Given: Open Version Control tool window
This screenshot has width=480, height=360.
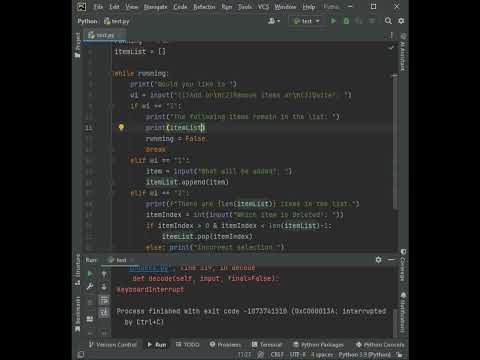Looking at the screenshot, I should coord(113,345).
